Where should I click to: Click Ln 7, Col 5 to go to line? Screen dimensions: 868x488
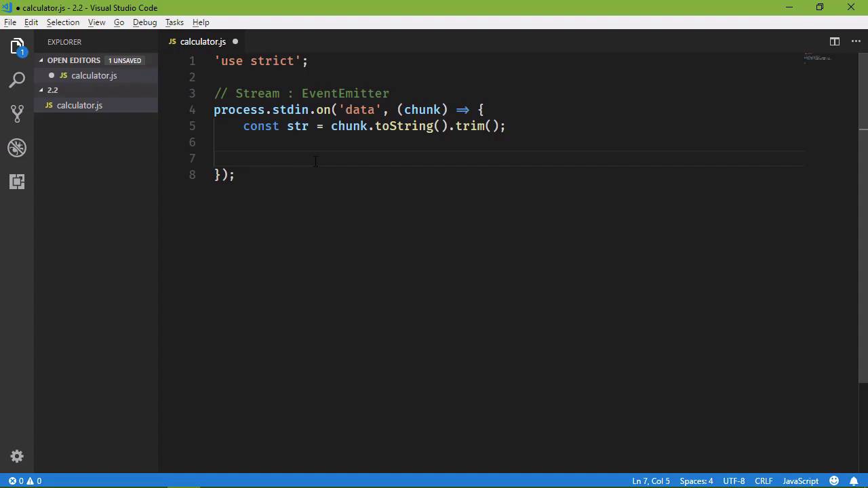[x=651, y=481]
